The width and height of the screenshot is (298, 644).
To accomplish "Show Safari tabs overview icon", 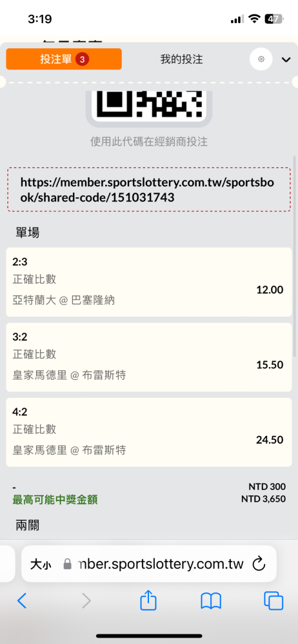I will pos(273,601).
